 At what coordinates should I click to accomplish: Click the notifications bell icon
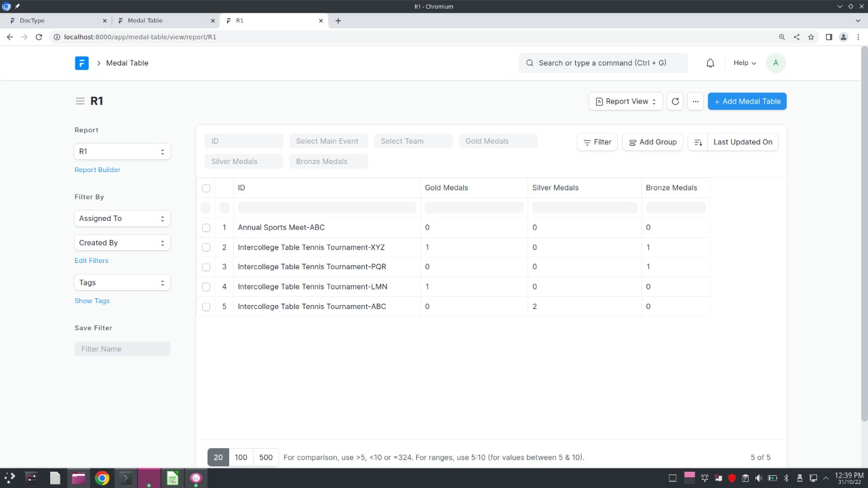click(x=710, y=63)
